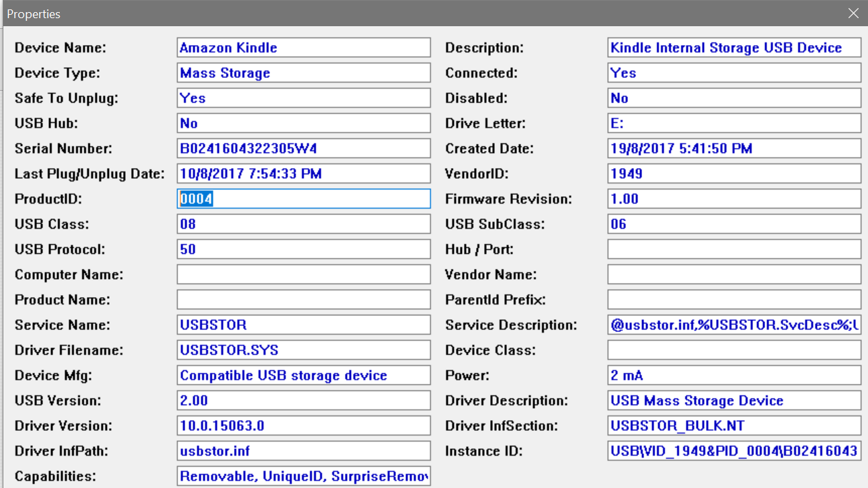Click the Serial Number field B0241604322305W4
Image resolution: width=868 pixels, height=488 pixels.
(304, 149)
